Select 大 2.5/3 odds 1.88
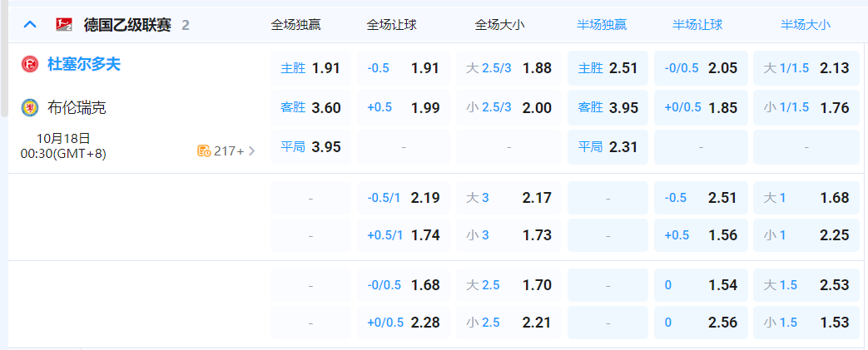Screen dimensions: 868x350 pos(508,68)
